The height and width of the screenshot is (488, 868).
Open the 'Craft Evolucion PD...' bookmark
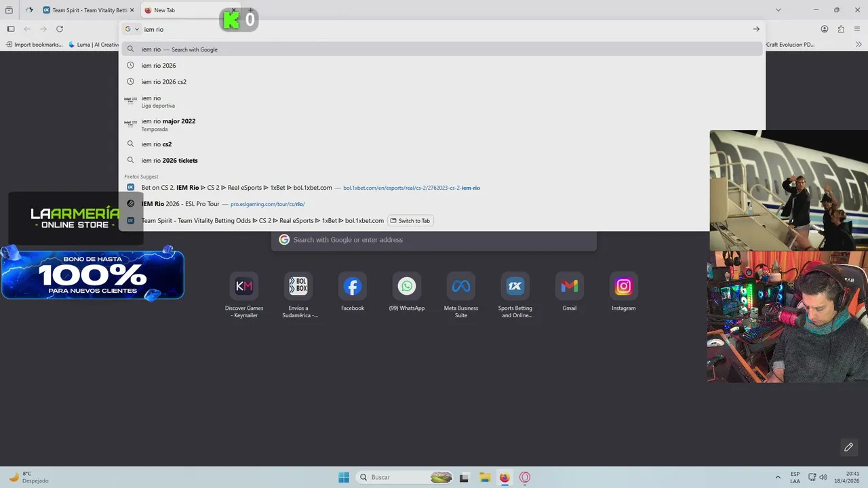790,45
